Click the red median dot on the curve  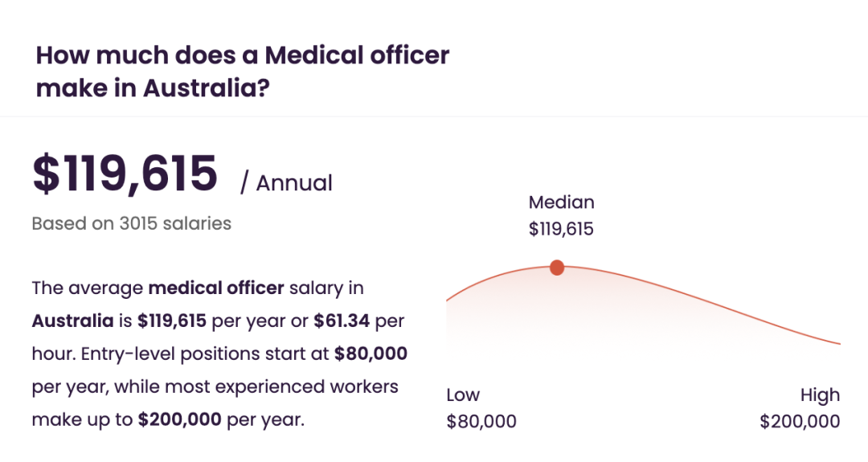click(557, 268)
